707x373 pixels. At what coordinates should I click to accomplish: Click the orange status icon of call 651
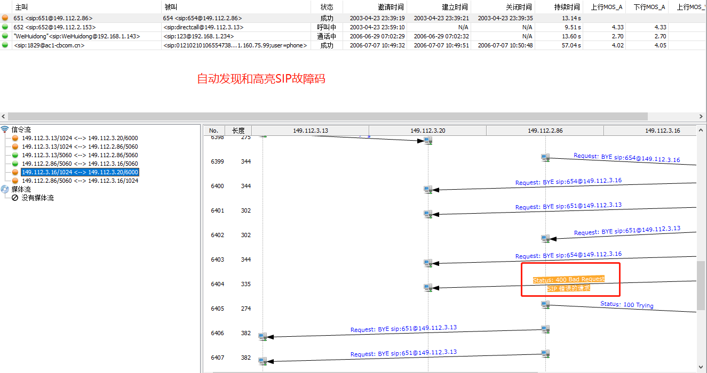pyautogui.click(x=5, y=18)
